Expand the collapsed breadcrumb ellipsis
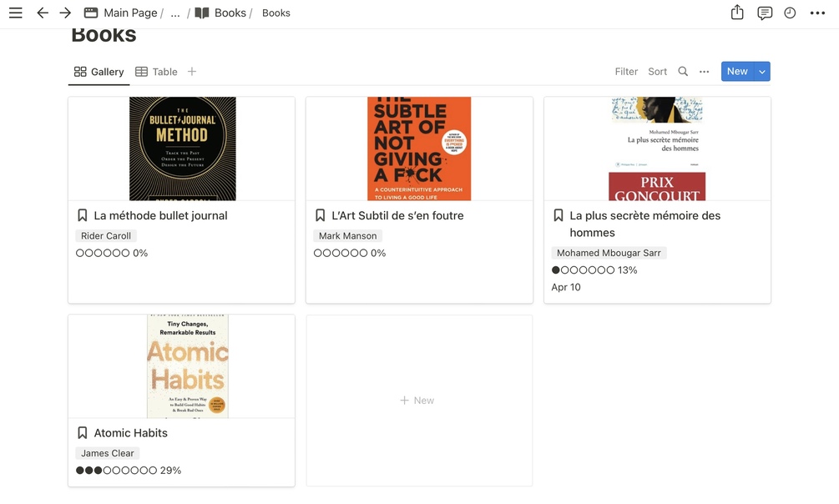 click(175, 13)
